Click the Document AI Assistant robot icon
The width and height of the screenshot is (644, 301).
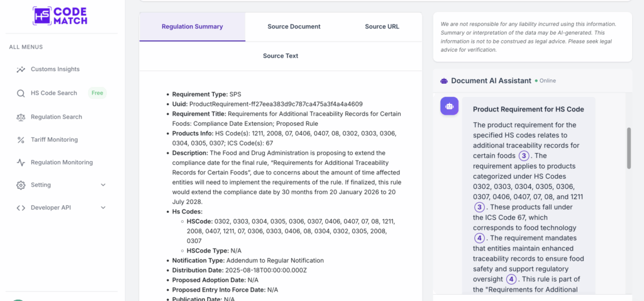tap(444, 81)
